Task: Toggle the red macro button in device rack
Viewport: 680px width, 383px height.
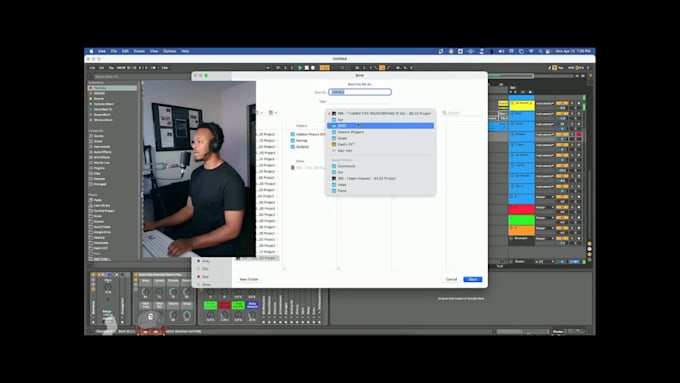Action: (224, 305)
